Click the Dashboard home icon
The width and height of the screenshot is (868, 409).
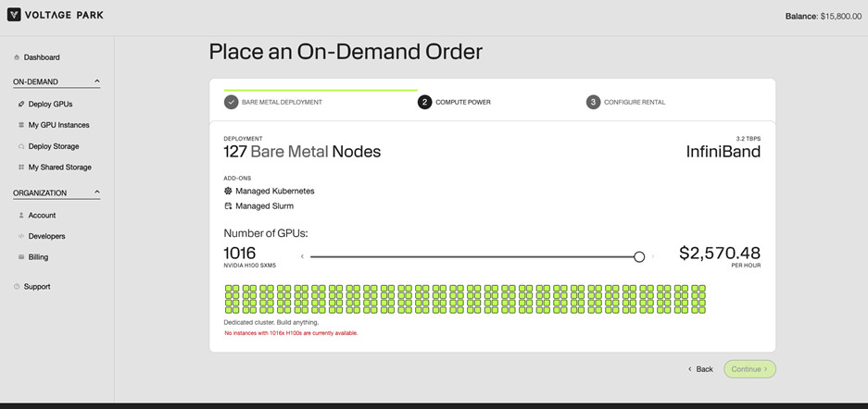(17, 57)
